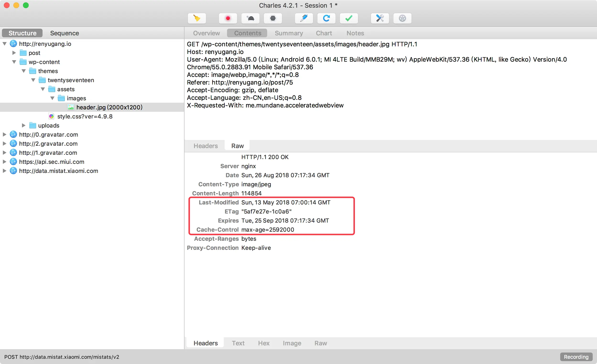597x364 pixels.
Task: Expand the http://0.gravatar.com host
Action: click(5, 135)
